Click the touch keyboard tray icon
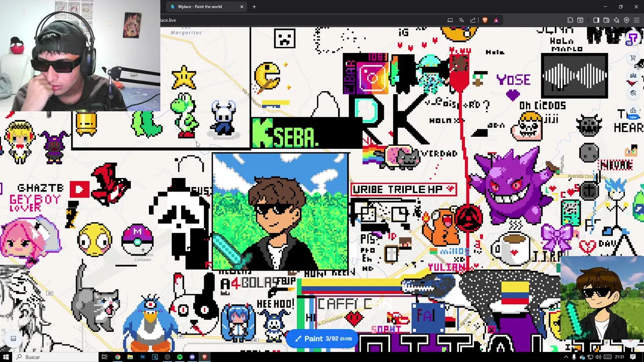The image size is (644, 362). point(607,357)
